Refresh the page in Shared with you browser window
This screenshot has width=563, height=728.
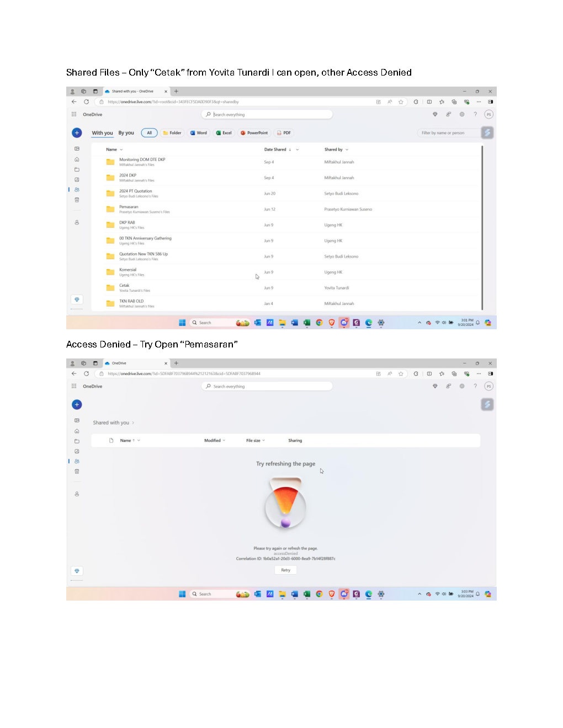(x=86, y=101)
